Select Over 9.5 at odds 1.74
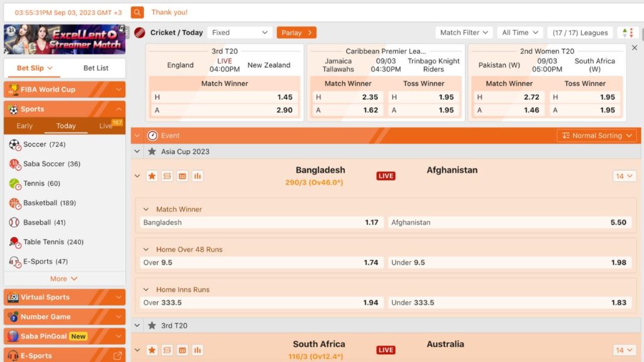The height and width of the screenshot is (362, 644). 261,263
